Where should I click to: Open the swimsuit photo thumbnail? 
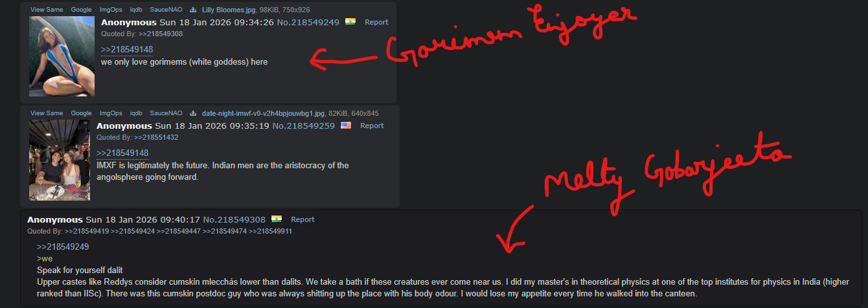(x=62, y=56)
